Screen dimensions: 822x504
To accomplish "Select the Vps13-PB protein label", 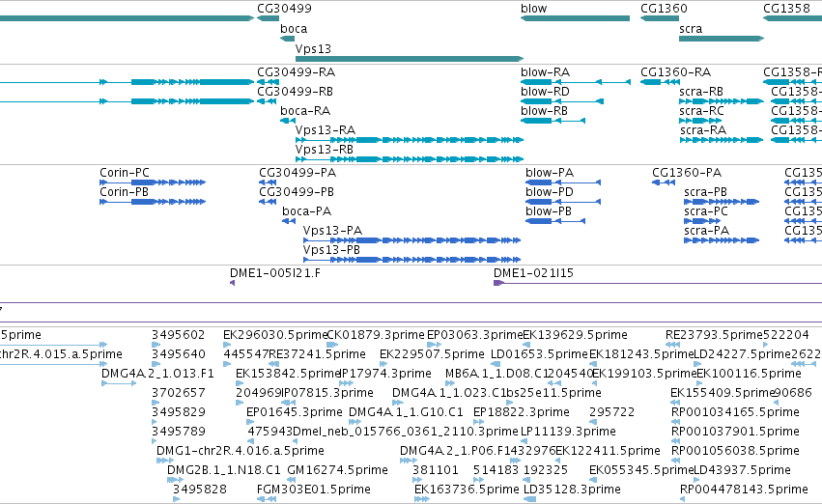I will [331, 250].
